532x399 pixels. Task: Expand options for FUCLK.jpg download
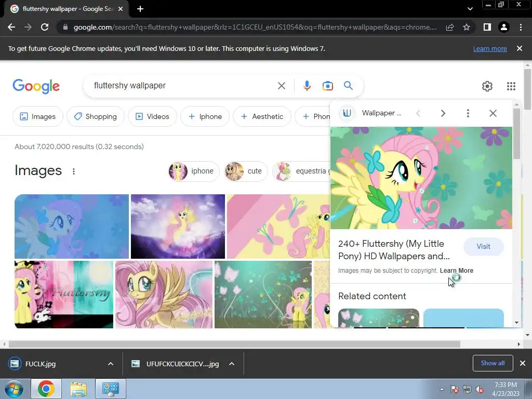tap(111, 364)
